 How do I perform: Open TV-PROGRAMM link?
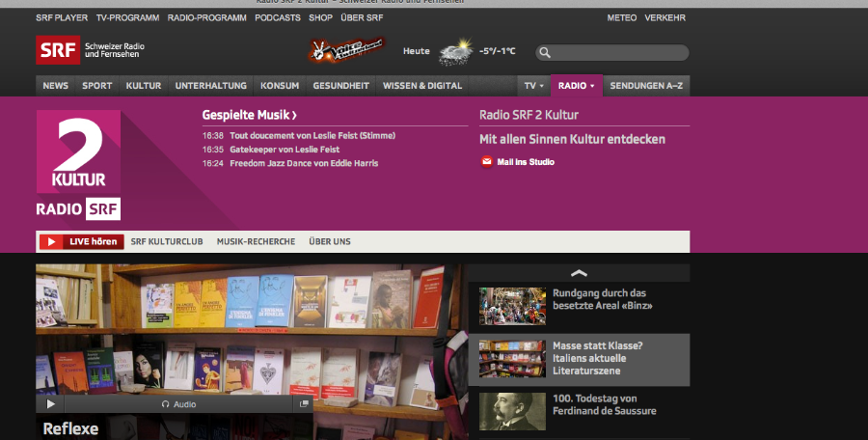pyautogui.click(x=128, y=17)
